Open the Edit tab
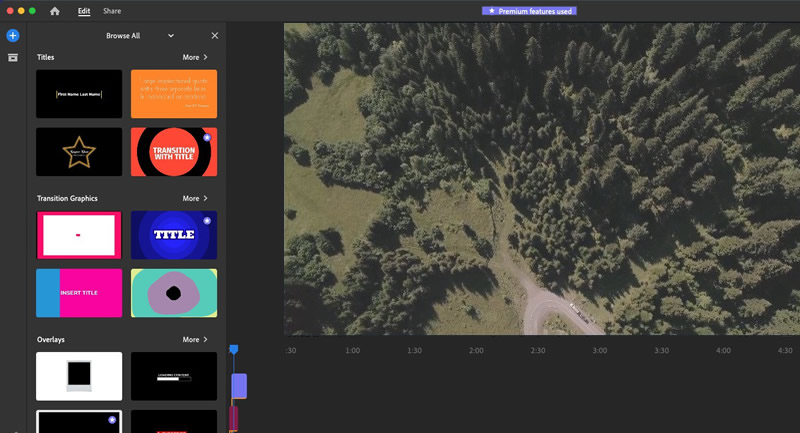The image size is (800, 433). tap(84, 11)
